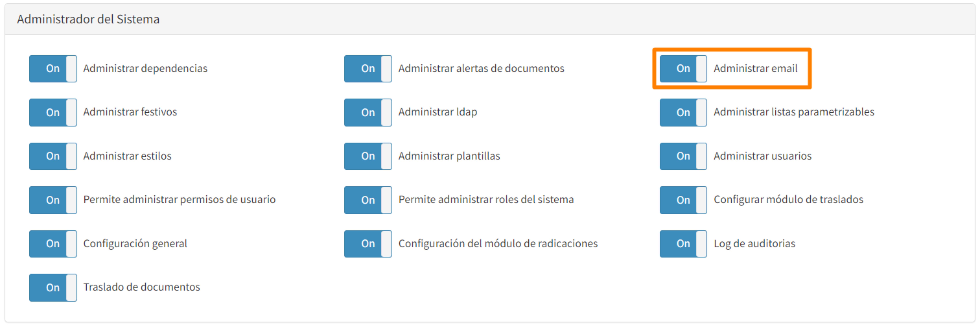Viewport: 980px width, 325px height.
Task: Turn off Administrar estilos toggle
Action: [53, 156]
